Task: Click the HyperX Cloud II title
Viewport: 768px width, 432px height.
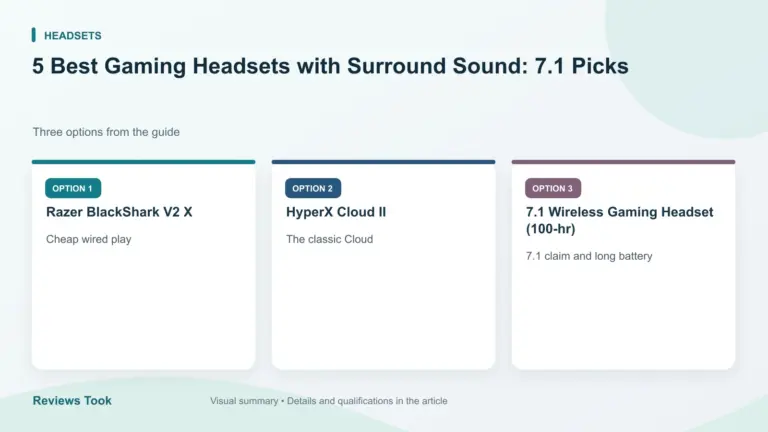Action: 336,212
